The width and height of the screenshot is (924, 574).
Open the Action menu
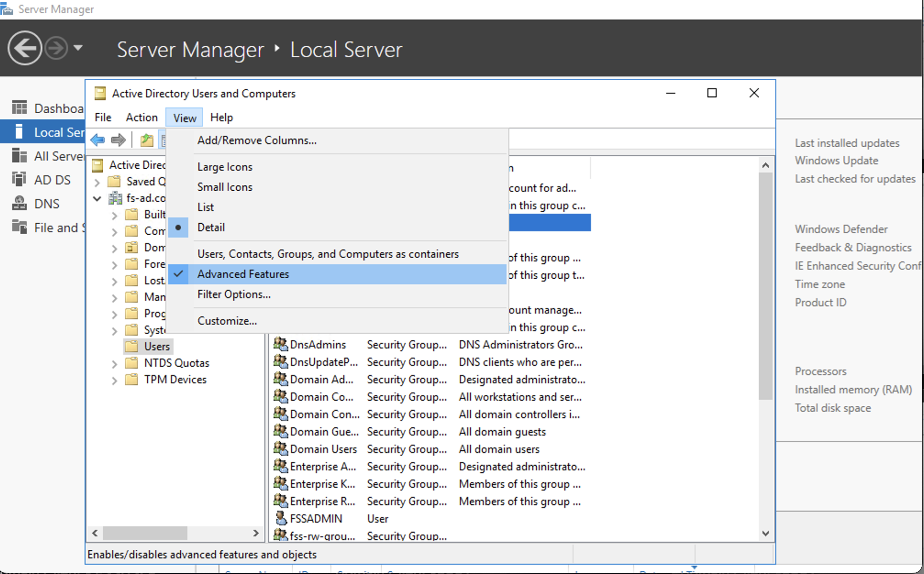tap(141, 117)
